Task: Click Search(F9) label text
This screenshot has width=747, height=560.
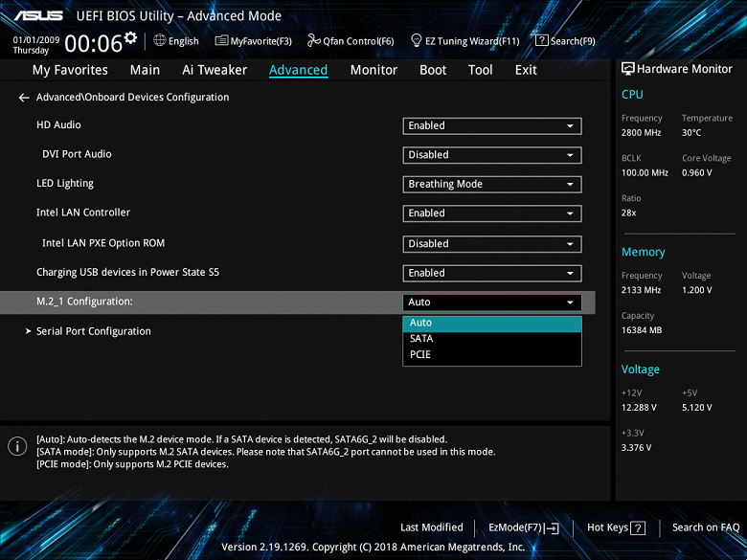Action: click(573, 41)
